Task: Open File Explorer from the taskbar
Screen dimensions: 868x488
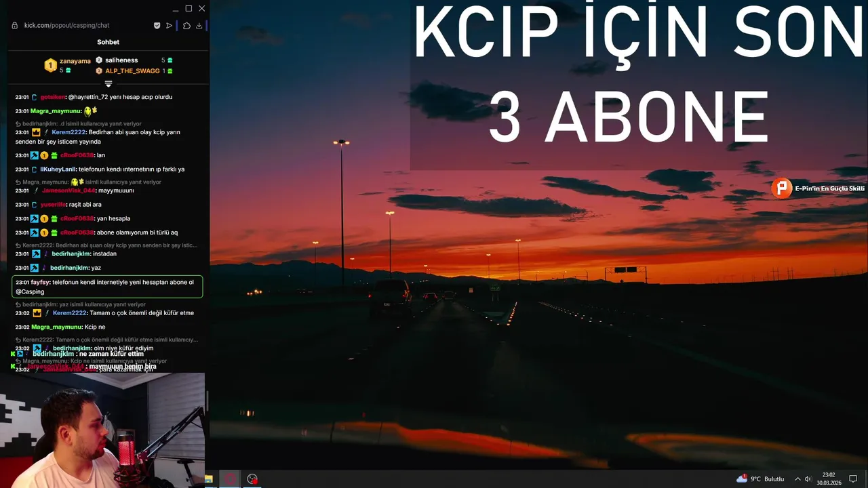Action: pos(209,479)
